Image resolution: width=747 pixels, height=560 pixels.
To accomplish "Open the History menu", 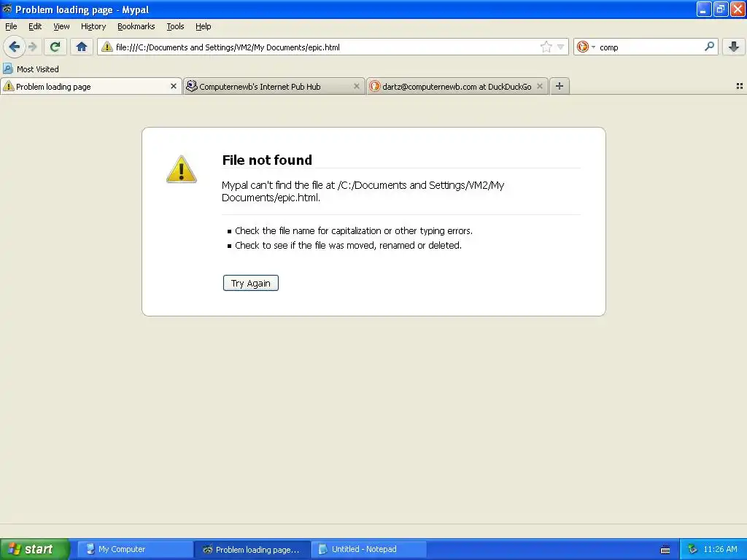I will (93, 26).
